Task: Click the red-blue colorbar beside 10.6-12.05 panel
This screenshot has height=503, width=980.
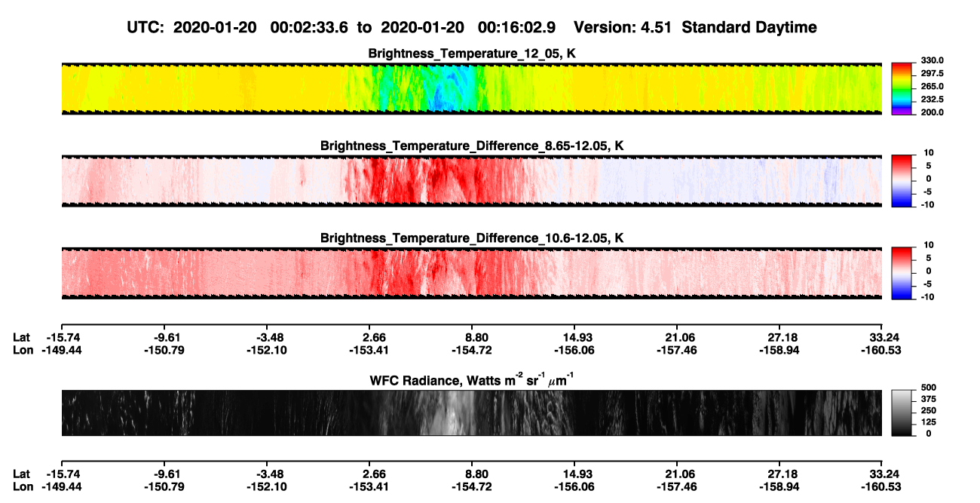Action: click(902, 274)
